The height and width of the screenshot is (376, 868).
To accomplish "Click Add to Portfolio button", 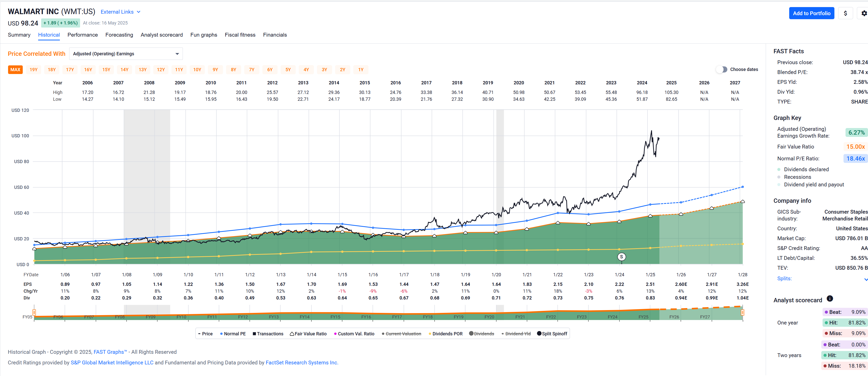I will pyautogui.click(x=811, y=13).
